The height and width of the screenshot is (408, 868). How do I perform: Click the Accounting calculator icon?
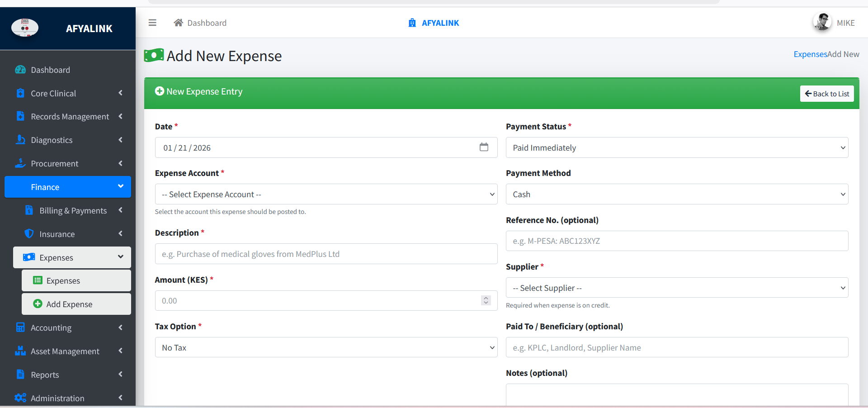pyautogui.click(x=20, y=327)
